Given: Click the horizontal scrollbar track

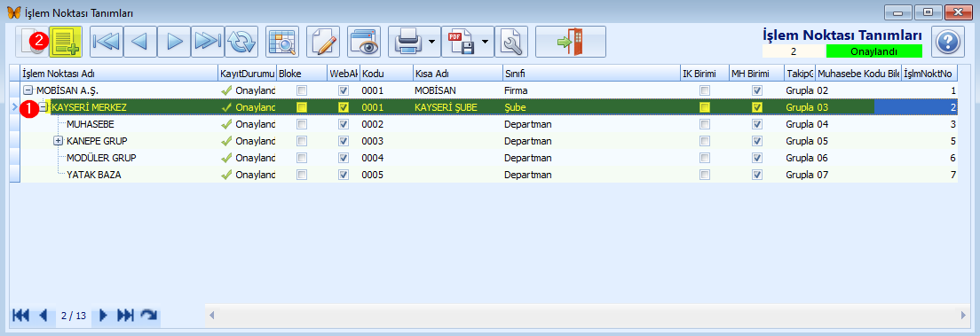Looking at the screenshot, I should pyautogui.click(x=588, y=316).
